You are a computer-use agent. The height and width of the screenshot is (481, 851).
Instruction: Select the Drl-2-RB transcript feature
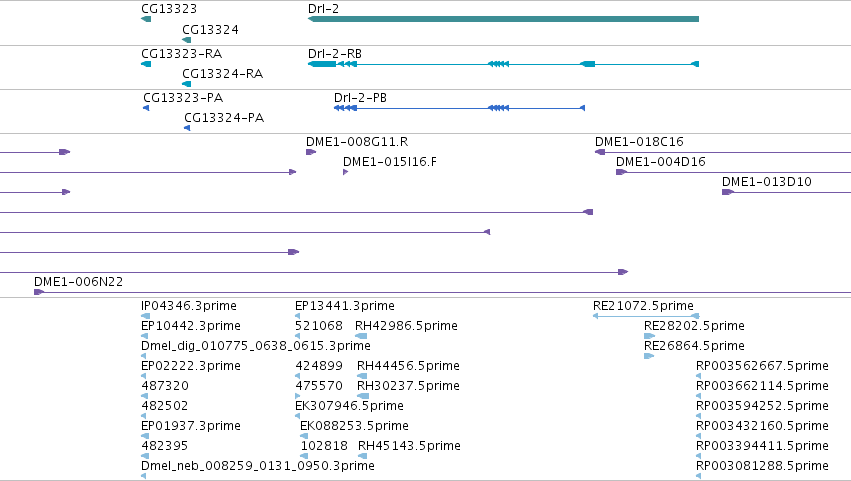pyautogui.click(x=503, y=64)
